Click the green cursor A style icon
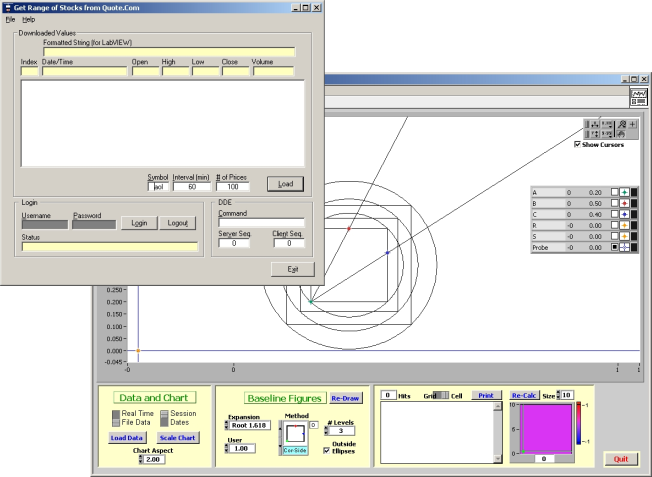The height and width of the screenshot is (477, 652). (x=623, y=191)
